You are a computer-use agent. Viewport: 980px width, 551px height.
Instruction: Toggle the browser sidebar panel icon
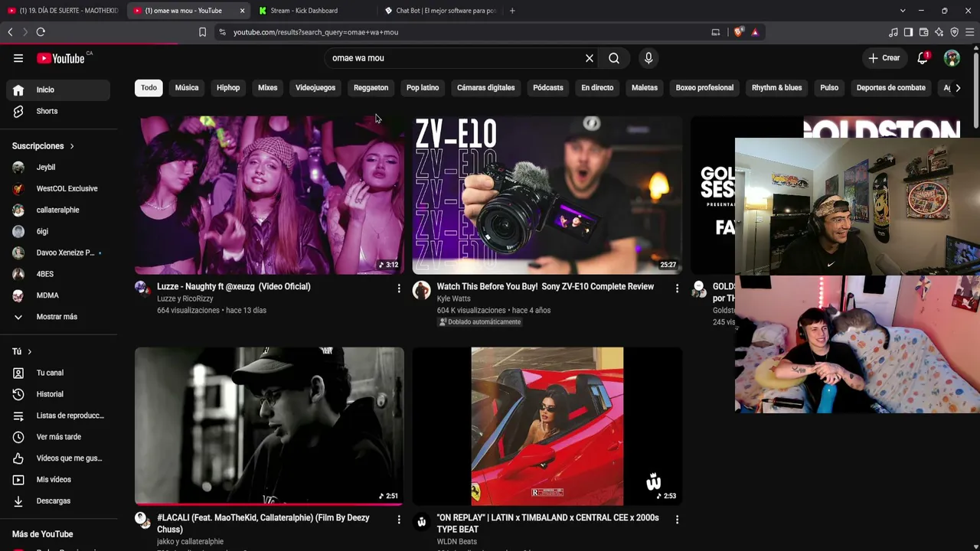point(908,32)
